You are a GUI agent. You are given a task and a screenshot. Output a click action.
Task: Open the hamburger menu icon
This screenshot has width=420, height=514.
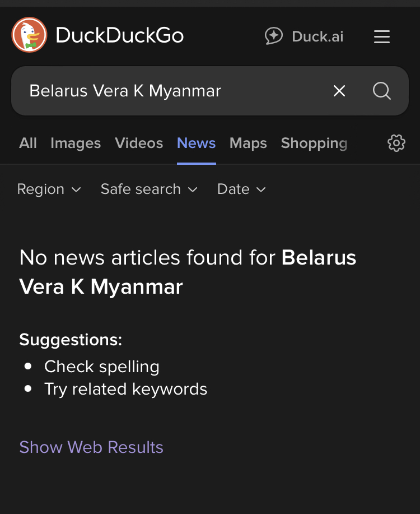[382, 36]
